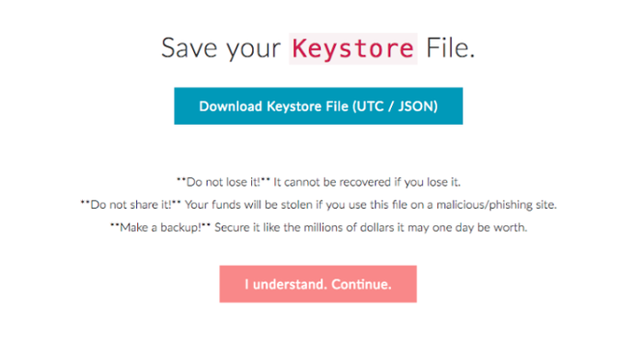Click the 'Keystore File' words on teal button
644x352 pixels.
pos(307,107)
